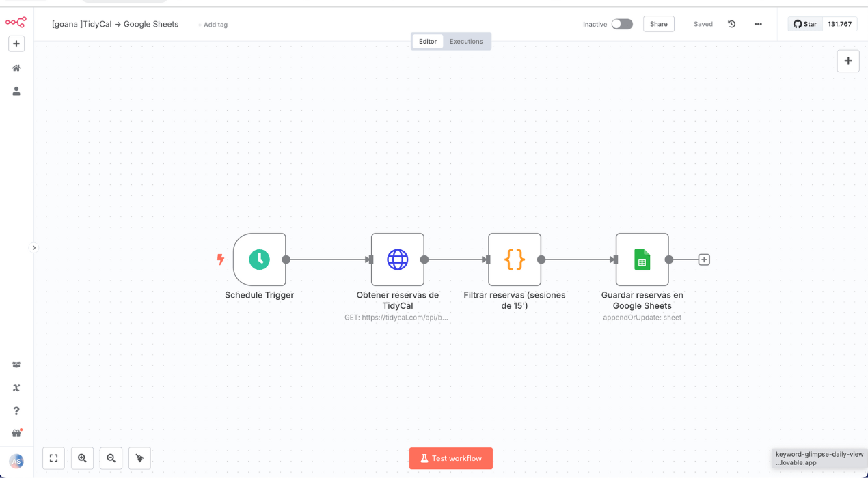Toggle the Inactive workflow switch

pos(621,24)
